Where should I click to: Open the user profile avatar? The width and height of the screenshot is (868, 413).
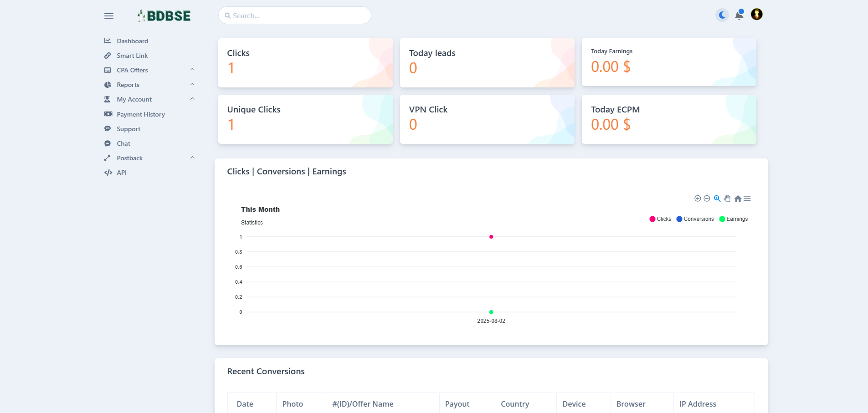coord(757,15)
